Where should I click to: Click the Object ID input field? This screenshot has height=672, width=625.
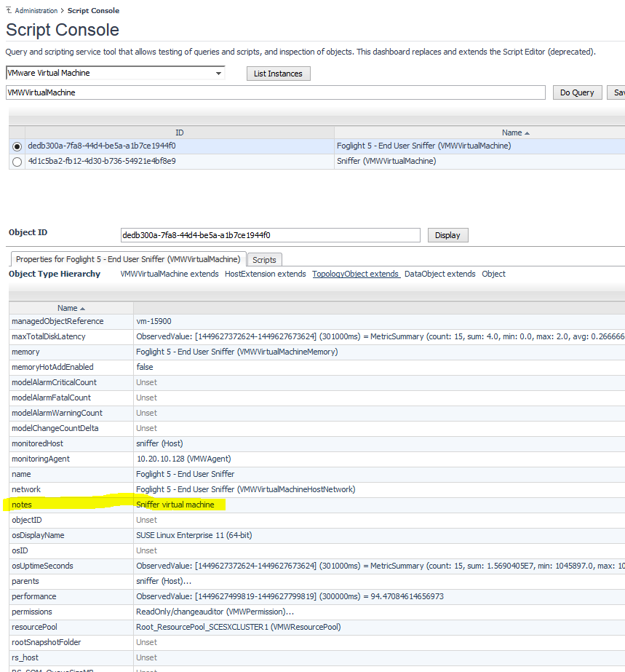click(271, 235)
